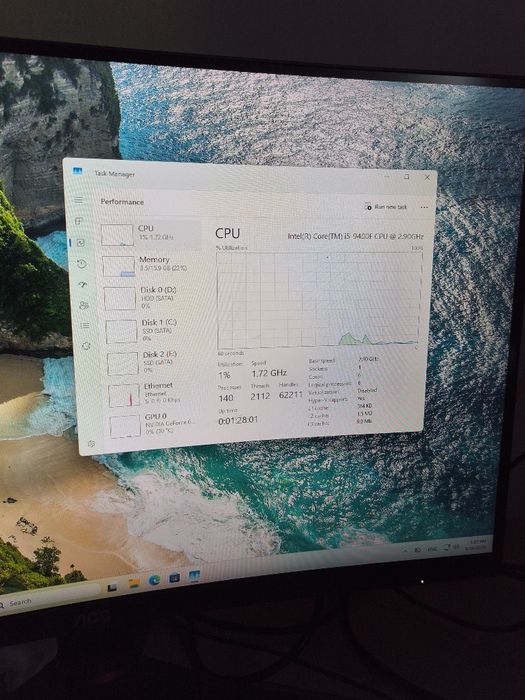Select CPU in performance list
The image size is (525, 700).
coord(150,233)
